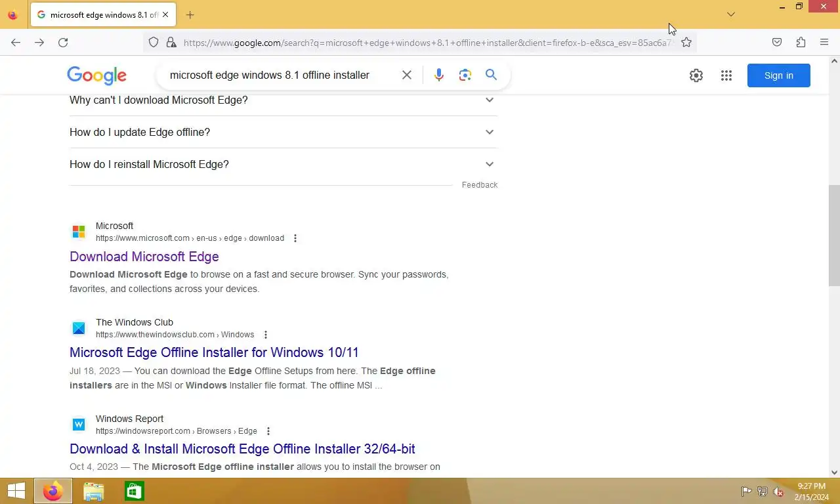The height and width of the screenshot is (504, 840).
Task: Open Google quick settings gear
Action: 696,75
